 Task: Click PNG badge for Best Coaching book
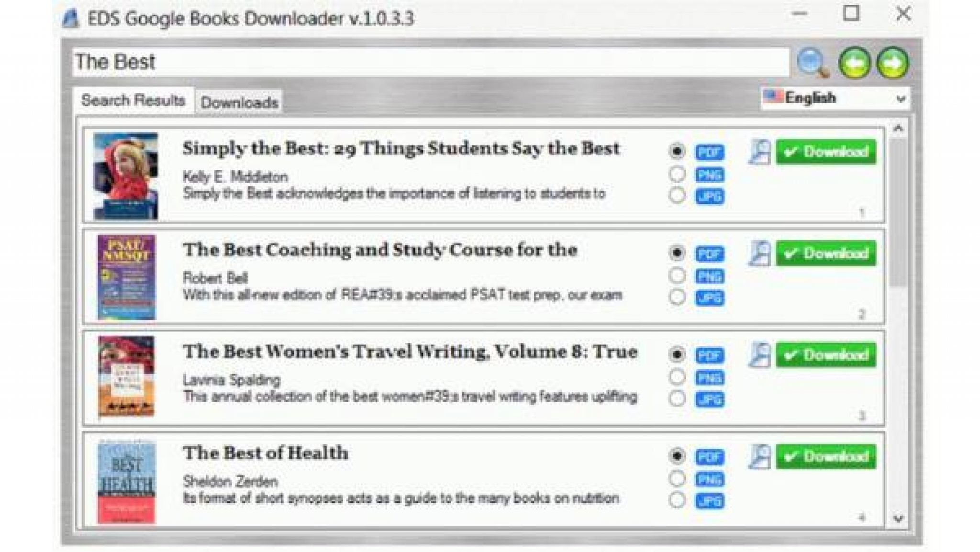tap(710, 276)
